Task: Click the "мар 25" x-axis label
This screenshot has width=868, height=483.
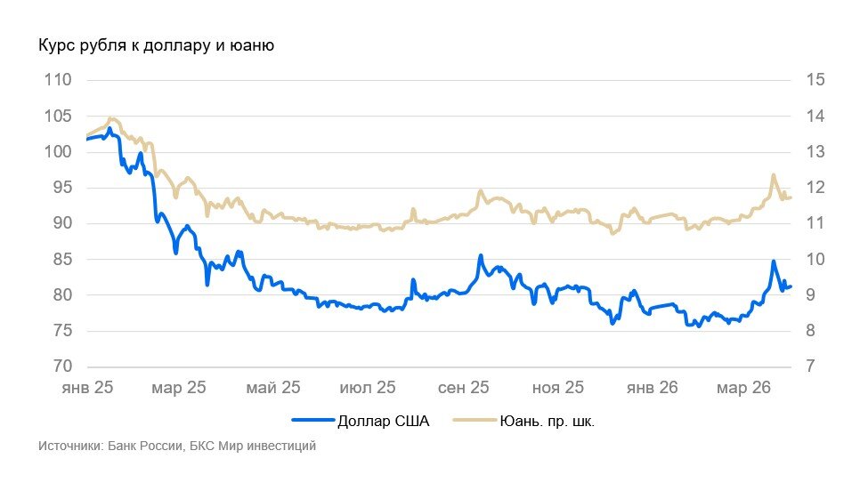Action: click(178, 388)
